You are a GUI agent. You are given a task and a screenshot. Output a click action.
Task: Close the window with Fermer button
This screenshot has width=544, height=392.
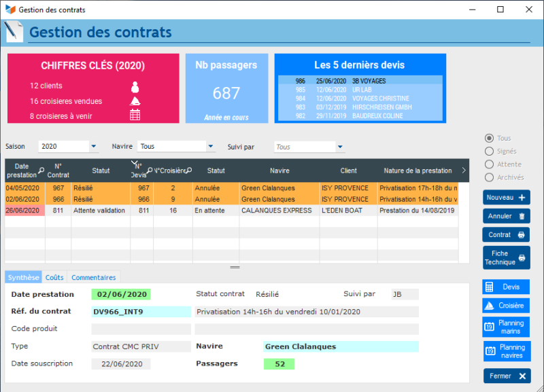pyautogui.click(x=506, y=376)
